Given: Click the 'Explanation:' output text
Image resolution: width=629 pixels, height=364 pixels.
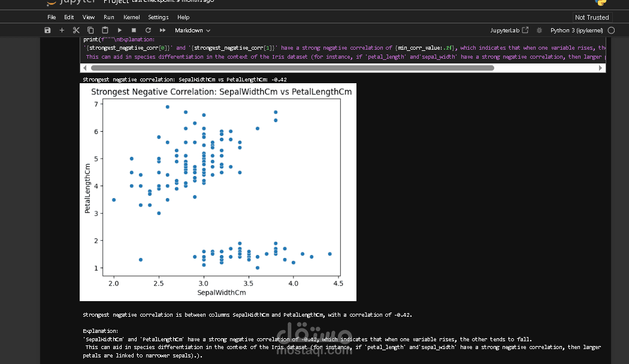Looking at the screenshot, I should [x=100, y=331].
